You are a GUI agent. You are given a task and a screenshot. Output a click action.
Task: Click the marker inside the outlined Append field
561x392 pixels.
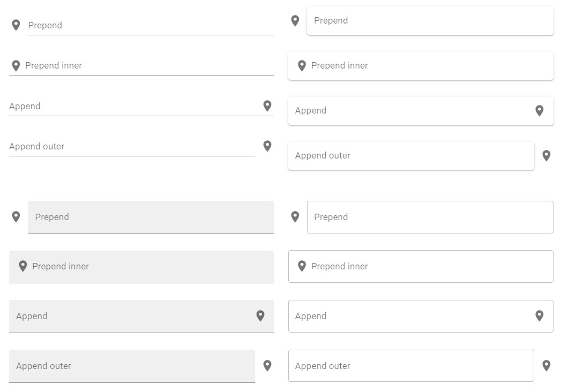539,316
